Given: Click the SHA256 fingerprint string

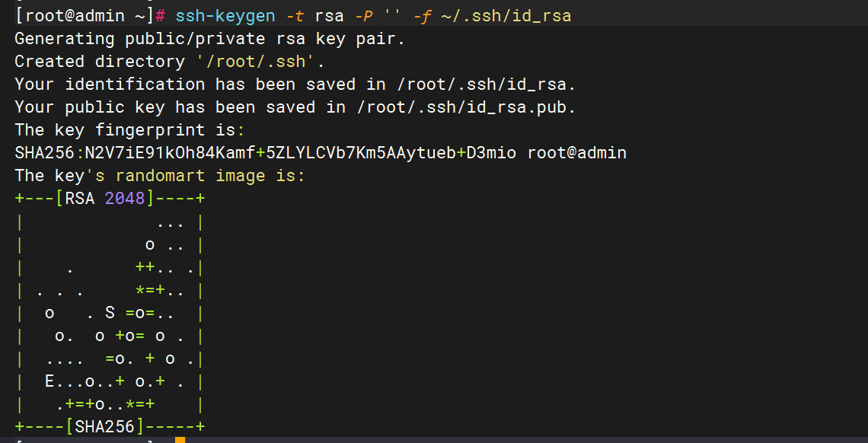Looking at the screenshot, I should click(265, 153).
